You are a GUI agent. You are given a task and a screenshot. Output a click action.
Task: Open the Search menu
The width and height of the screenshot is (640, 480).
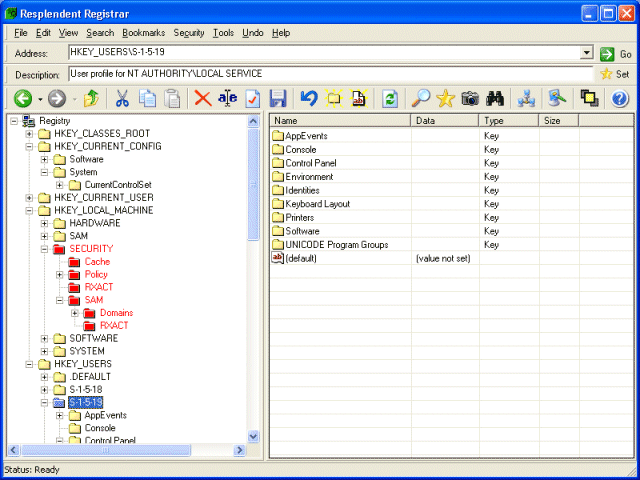coord(100,33)
